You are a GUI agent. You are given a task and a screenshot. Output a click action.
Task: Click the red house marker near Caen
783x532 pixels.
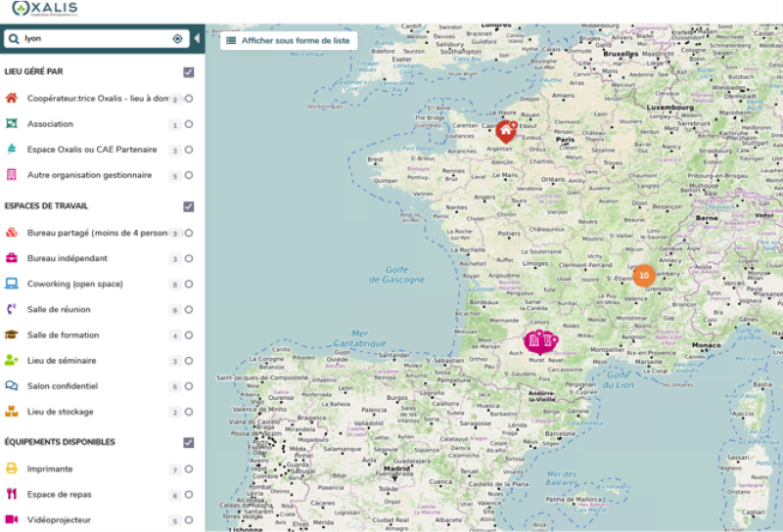505,130
